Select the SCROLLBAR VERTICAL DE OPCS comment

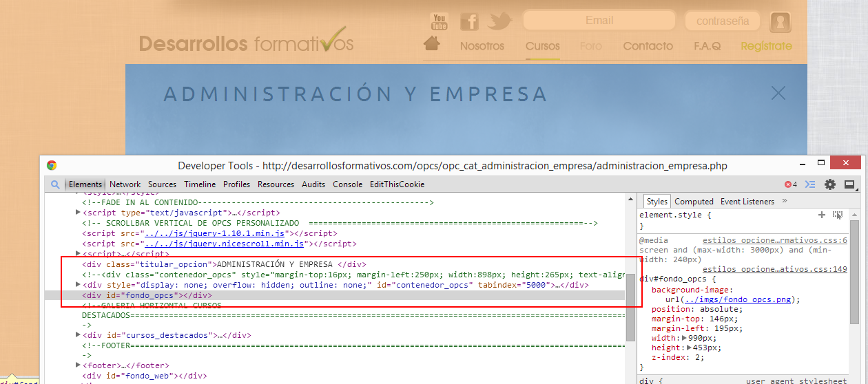(340, 223)
